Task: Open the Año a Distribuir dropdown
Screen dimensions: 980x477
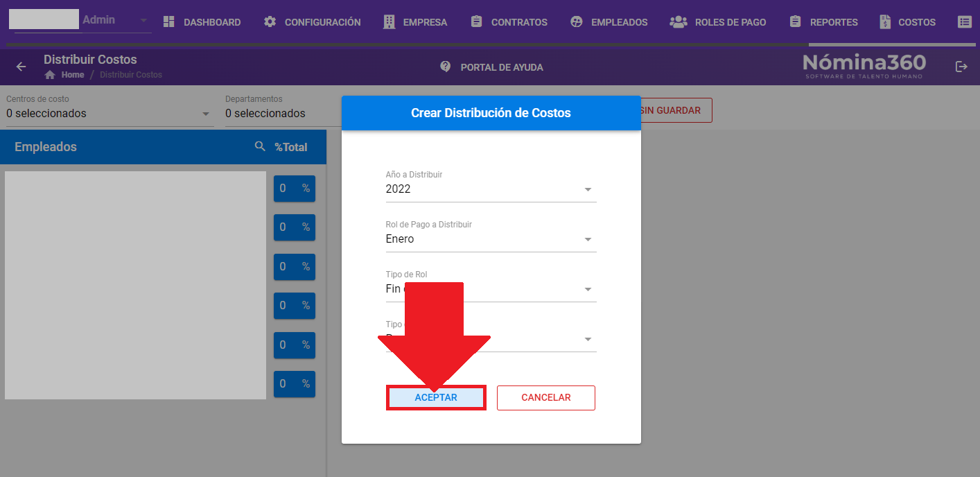Action: (491, 187)
